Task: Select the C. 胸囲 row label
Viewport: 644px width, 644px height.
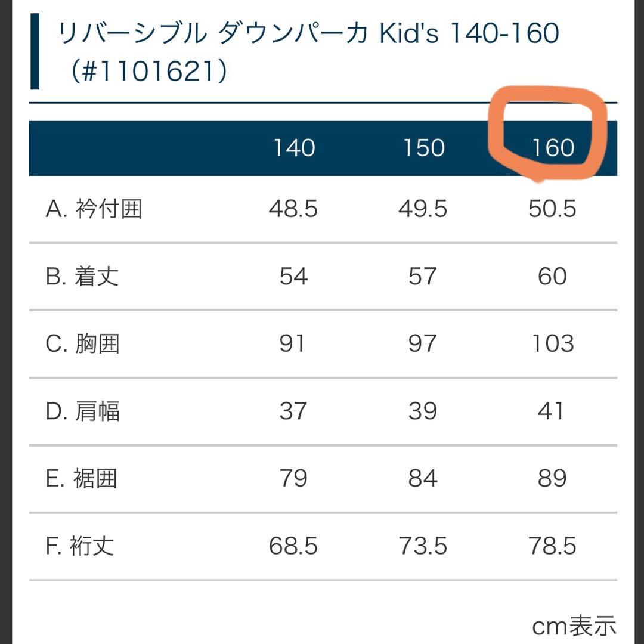Action: click(83, 344)
